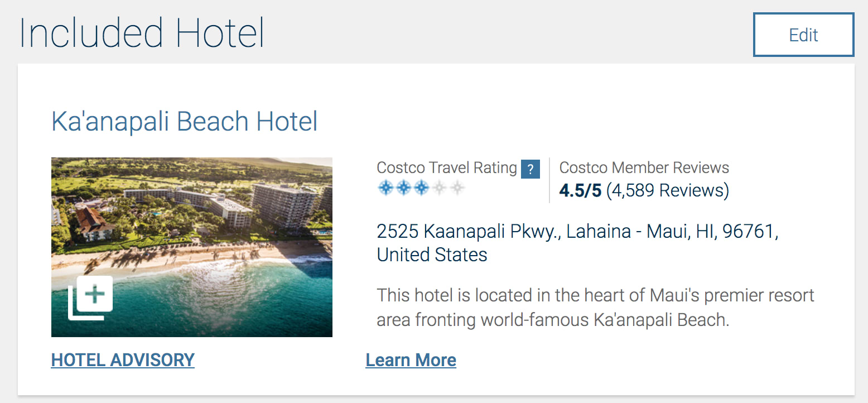Screen dimensions: 868x403
Task: Click the fifth greyed-out rating star
Action: 457,188
